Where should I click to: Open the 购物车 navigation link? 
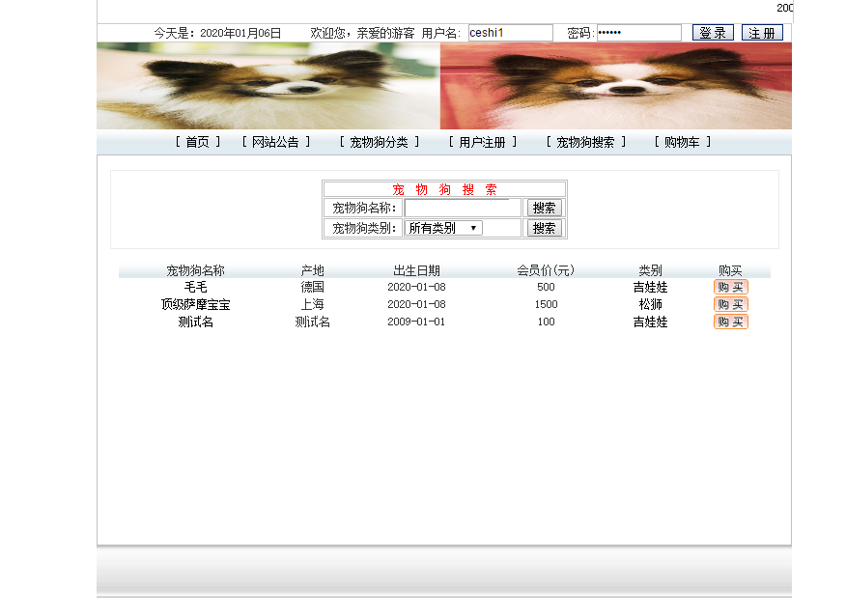pyautogui.click(x=682, y=142)
